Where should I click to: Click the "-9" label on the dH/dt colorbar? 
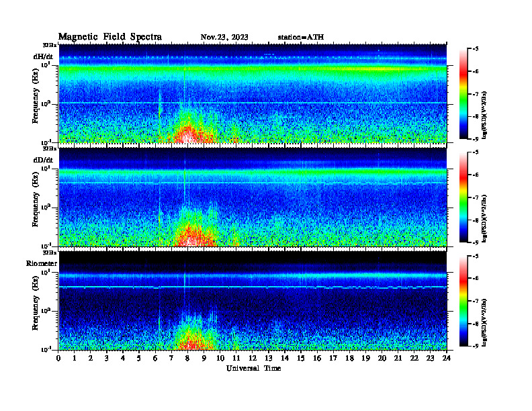pyautogui.click(x=476, y=139)
